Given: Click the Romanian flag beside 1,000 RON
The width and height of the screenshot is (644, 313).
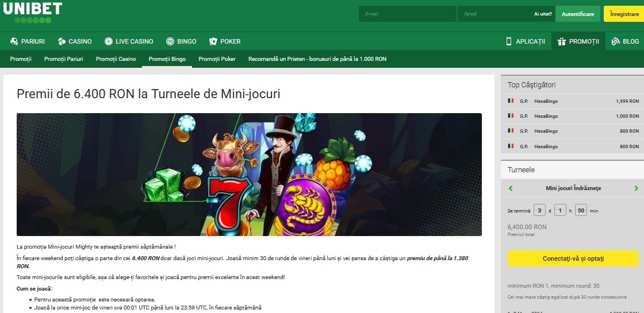Looking at the screenshot, I should 511,116.
